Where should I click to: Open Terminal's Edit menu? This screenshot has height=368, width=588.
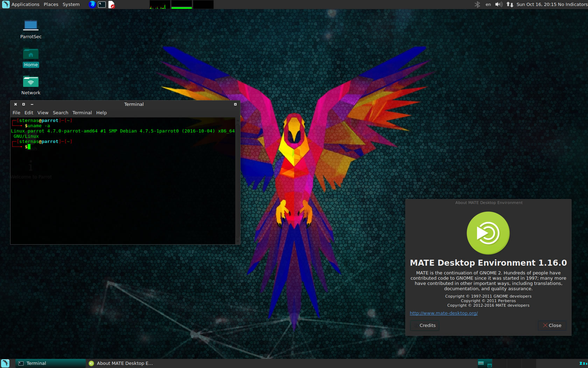tap(29, 113)
